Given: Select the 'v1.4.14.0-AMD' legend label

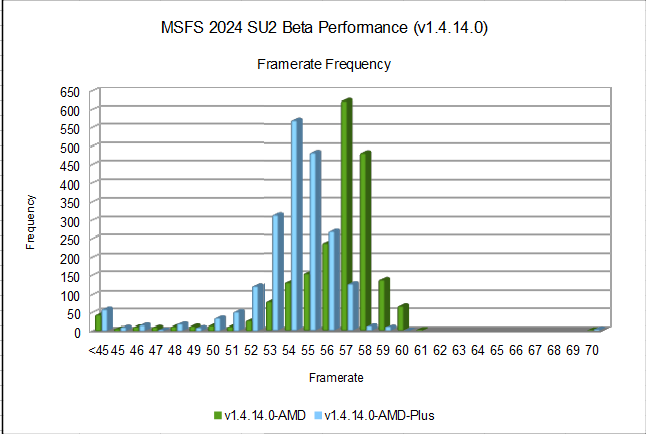Looking at the screenshot, I should (265, 415).
